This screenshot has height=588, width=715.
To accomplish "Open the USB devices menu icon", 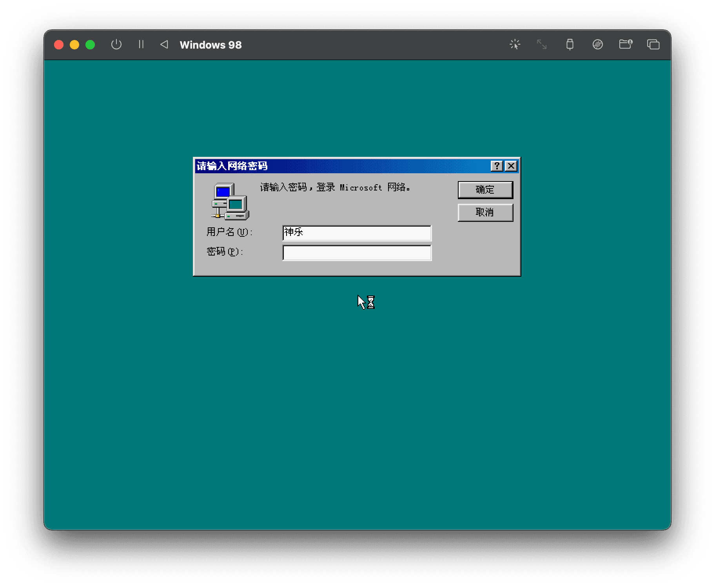I will click(570, 45).
